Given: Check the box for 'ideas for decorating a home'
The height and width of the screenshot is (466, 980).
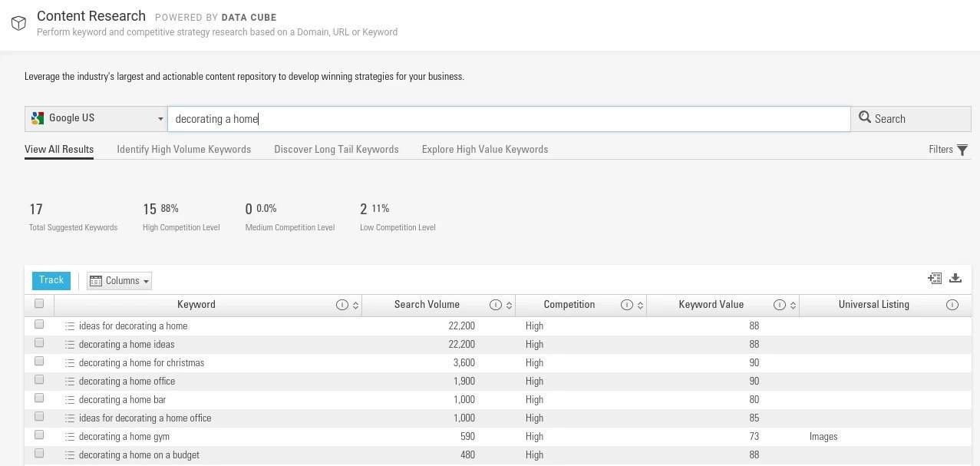Looking at the screenshot, I should coord(39,325).
